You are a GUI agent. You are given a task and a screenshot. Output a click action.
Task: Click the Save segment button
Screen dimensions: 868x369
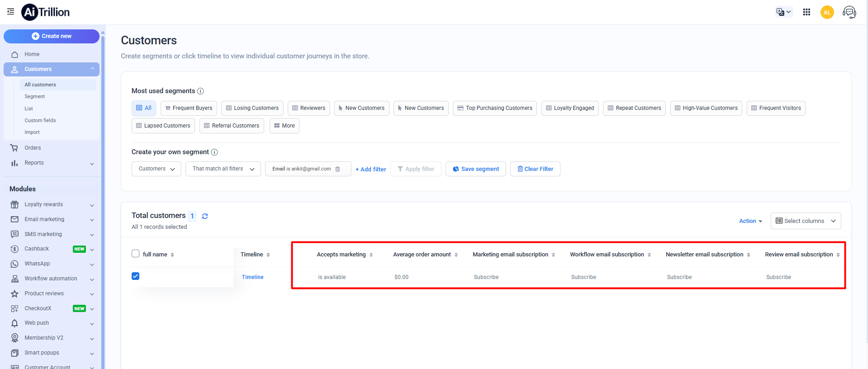pos(475,169)
